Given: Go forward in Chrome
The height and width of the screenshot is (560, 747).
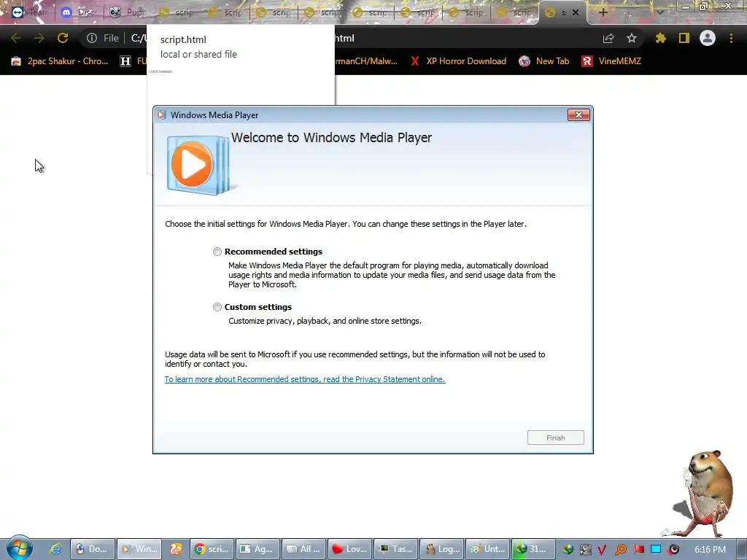Looking at the screenshot, I should (x=39, y=38).
